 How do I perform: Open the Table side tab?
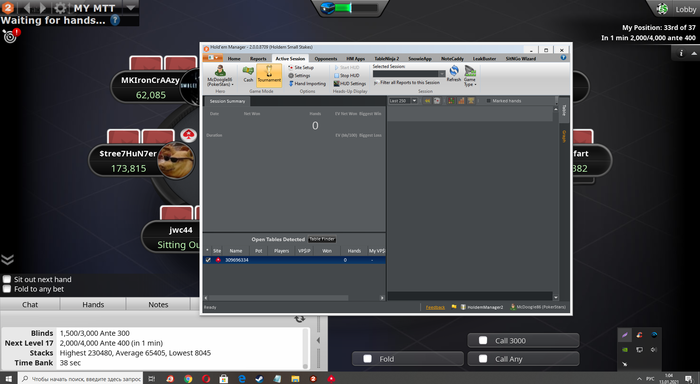[x=564, y=110]
